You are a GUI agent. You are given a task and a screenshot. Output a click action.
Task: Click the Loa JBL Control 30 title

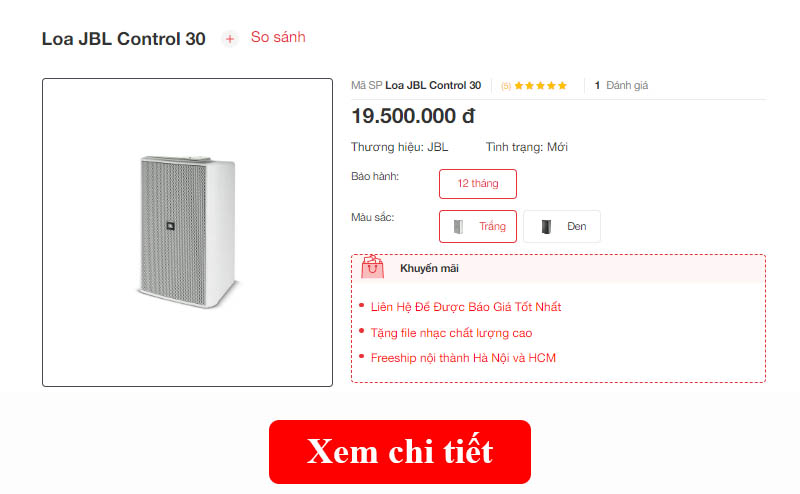(123, 39)
